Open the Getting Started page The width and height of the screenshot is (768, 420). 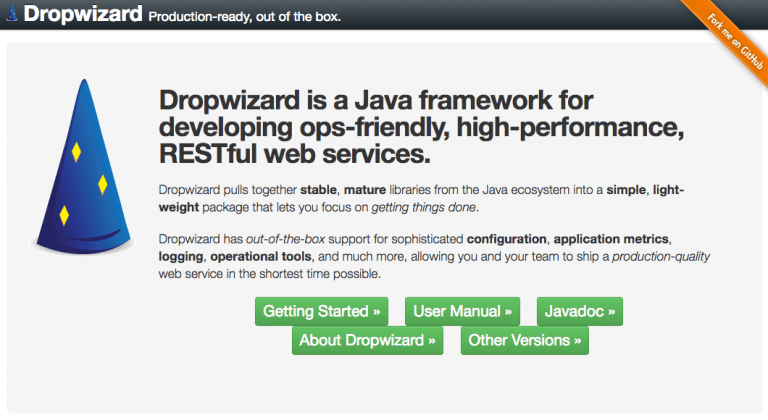coord(321,311)
